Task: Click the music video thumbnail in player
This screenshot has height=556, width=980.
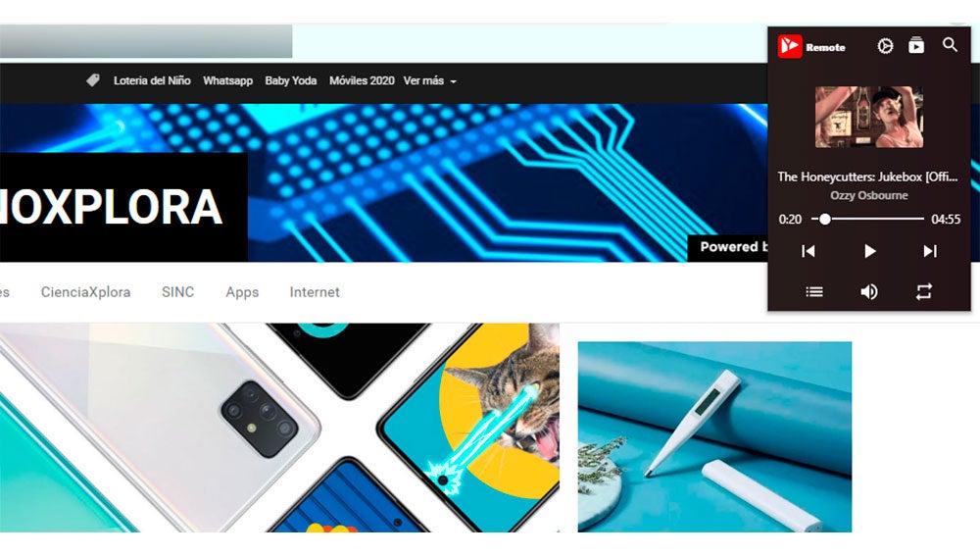Action: pos(869,117)
